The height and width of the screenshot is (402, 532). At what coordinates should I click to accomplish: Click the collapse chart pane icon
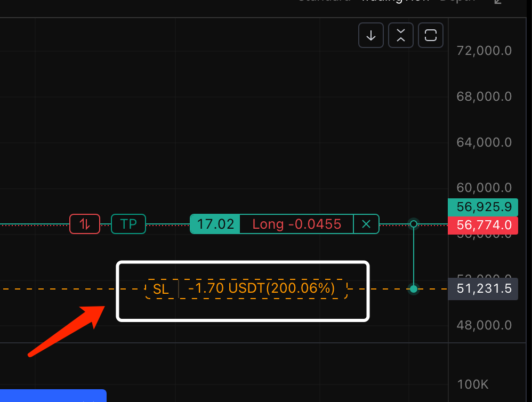pos(401,36)
